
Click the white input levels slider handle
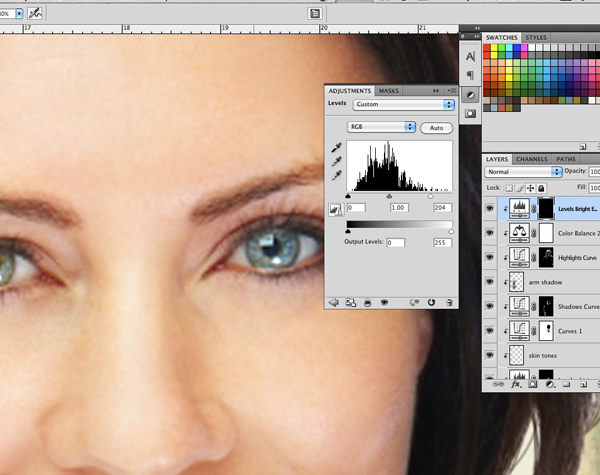click(430, 196)
